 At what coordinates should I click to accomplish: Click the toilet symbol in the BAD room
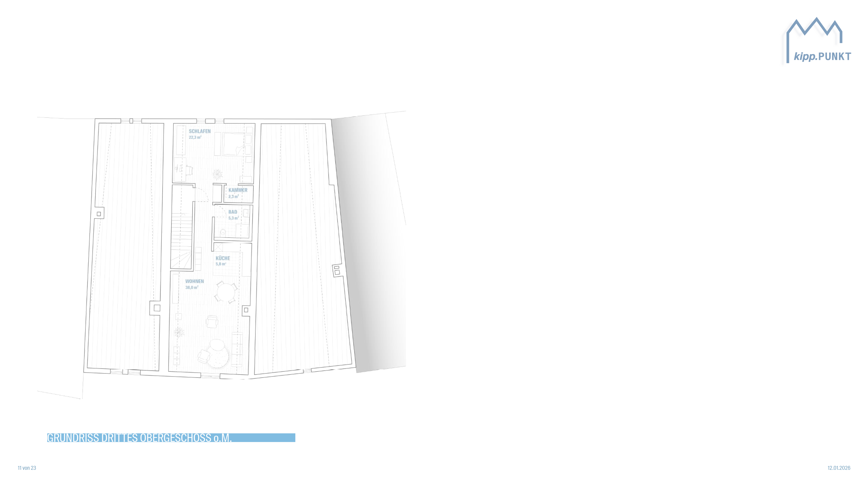click(x=223, y=233)
